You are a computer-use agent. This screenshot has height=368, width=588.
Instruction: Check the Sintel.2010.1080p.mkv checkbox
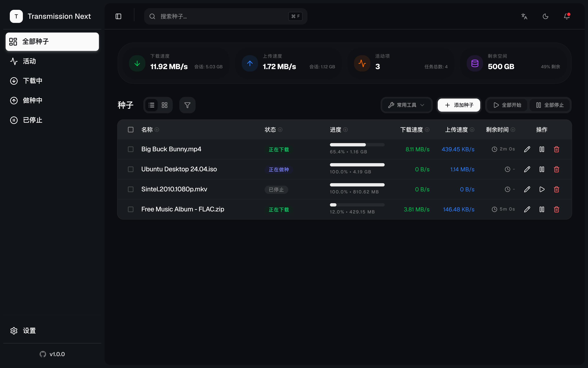click(x=131, y=189)
